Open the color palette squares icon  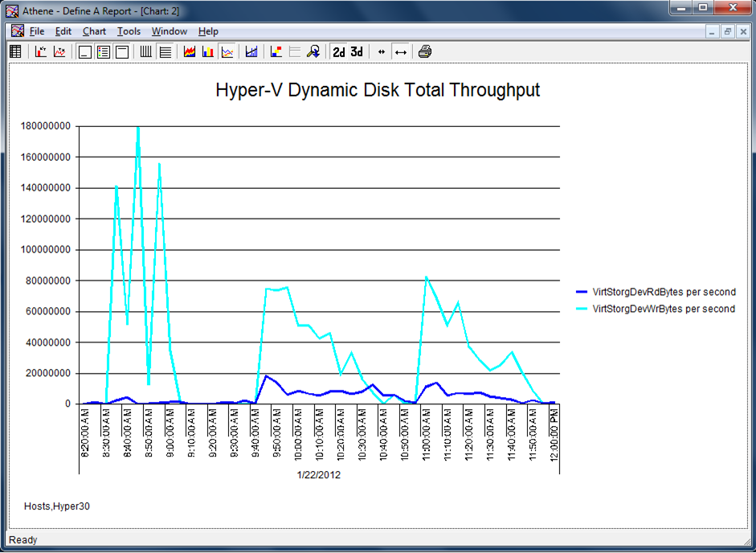pos(276,51)
